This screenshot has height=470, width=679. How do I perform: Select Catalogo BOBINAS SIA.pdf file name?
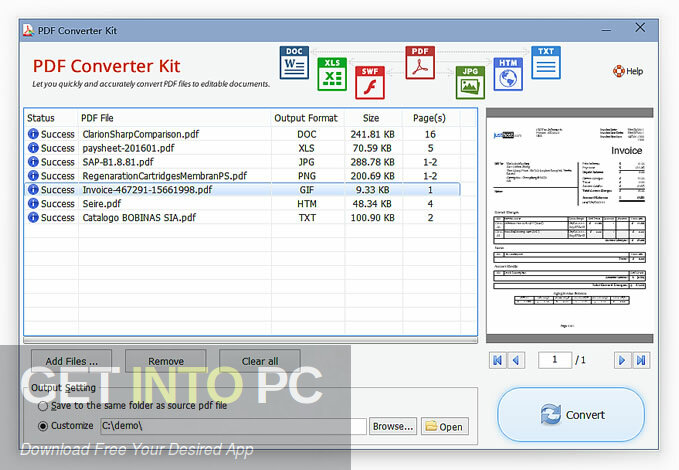point(139,217)
